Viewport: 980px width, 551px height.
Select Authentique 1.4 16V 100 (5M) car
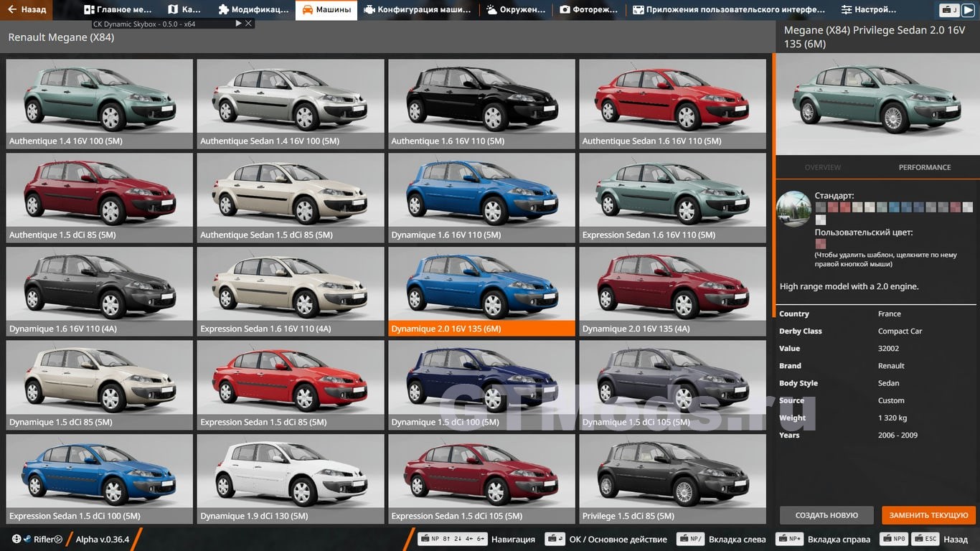point(100,103)
